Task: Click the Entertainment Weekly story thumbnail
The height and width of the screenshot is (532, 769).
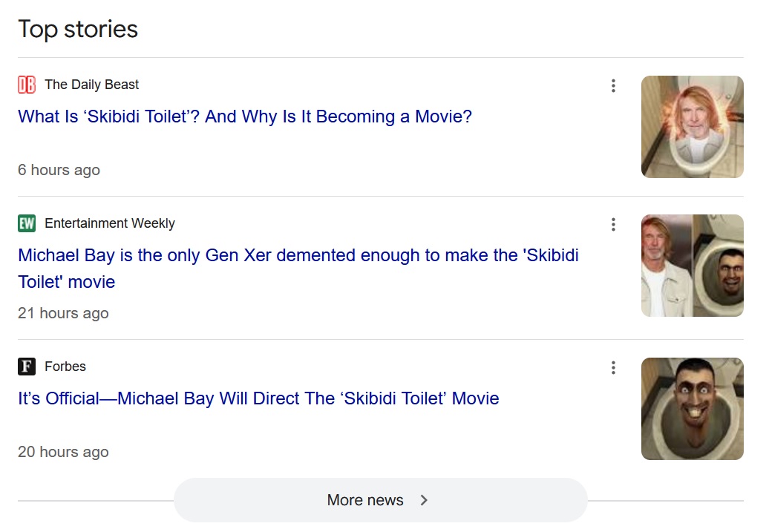Action: coord(692,266)
